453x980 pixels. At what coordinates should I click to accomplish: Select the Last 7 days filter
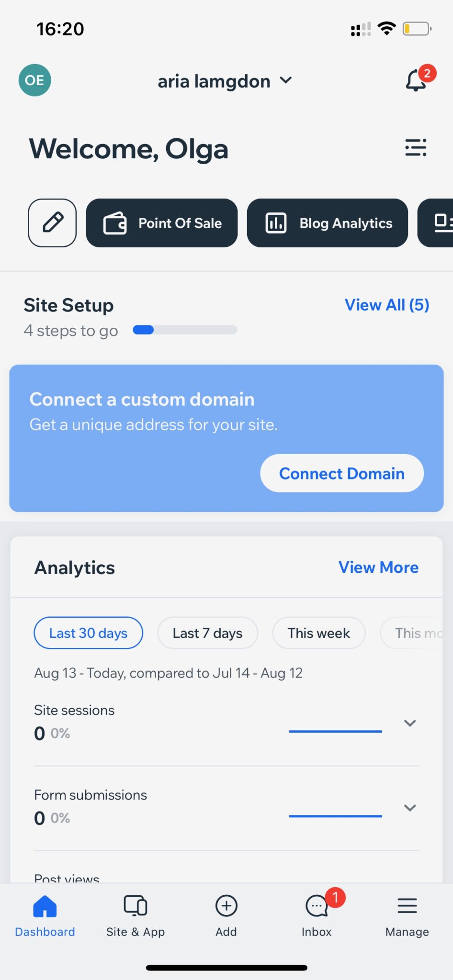207,633
